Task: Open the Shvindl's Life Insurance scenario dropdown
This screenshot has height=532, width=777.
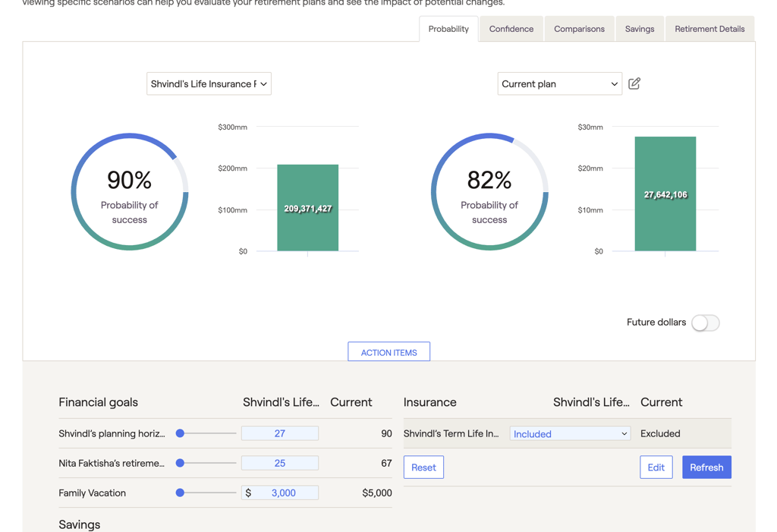Action: pos(209,84)
